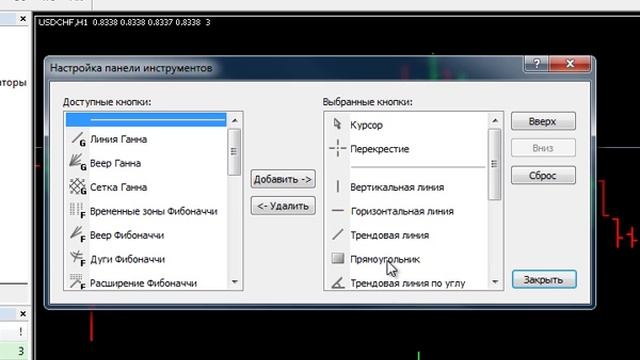
Task: Select the Fibonacci Fan (Веер Фибоначчи) icon
Action: (x=78, y=235)
